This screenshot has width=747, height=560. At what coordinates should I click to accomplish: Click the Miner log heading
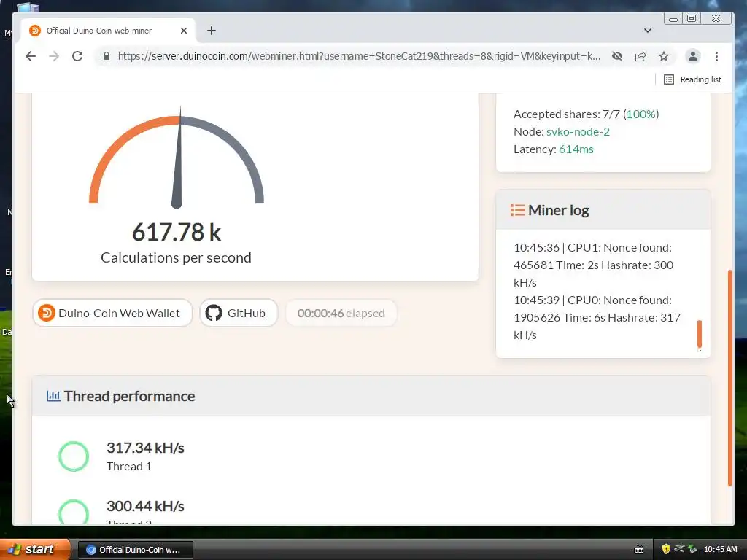point(558,210)
